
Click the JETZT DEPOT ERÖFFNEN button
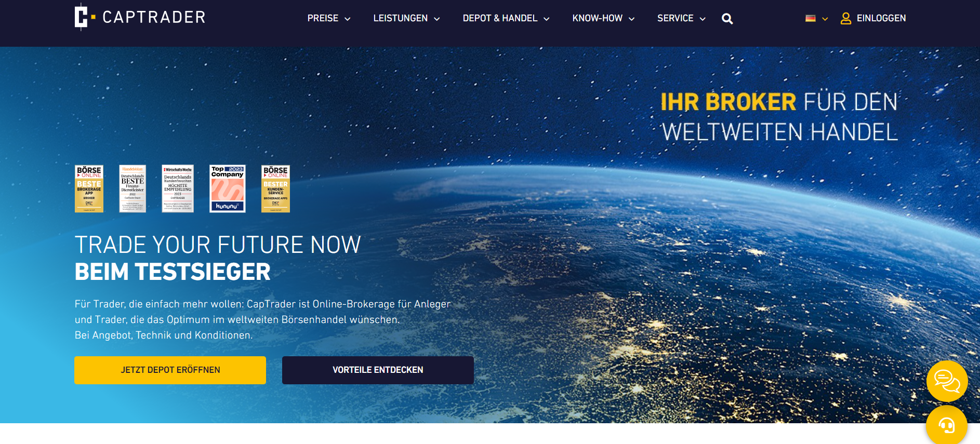coord(170,370)
